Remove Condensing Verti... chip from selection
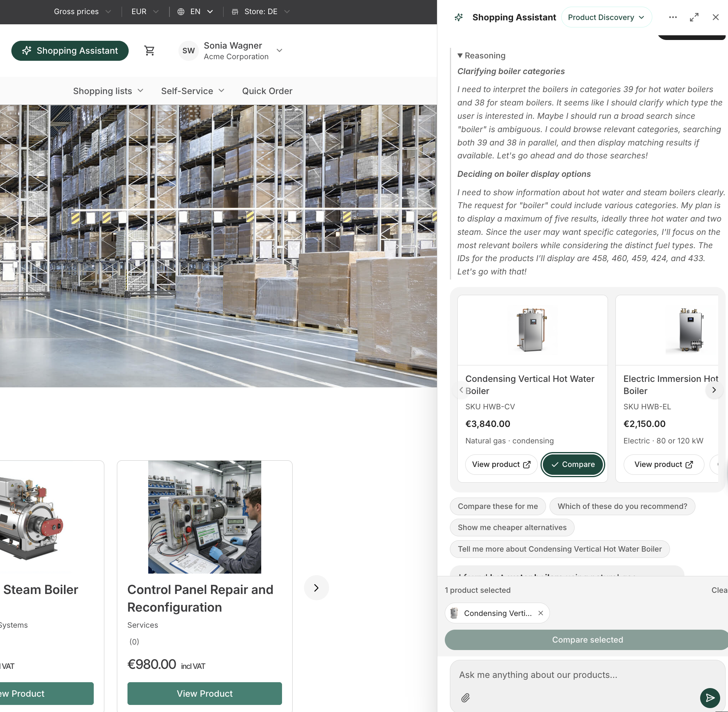The width and height of the screenshot is (728, 712). point(541,613)
